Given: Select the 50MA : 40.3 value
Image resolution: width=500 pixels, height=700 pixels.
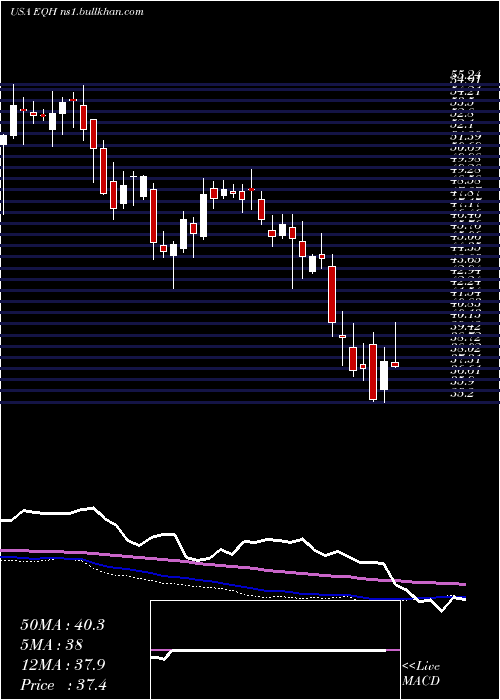Looking at the screenshot, I should (62, 625).
